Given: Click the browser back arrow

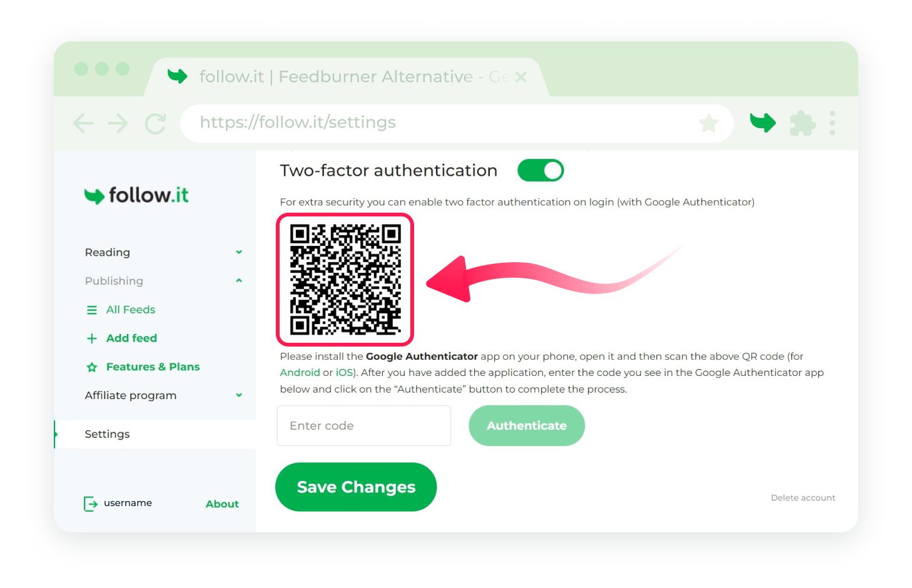Looking at the screenshot, I should (83, 123).
